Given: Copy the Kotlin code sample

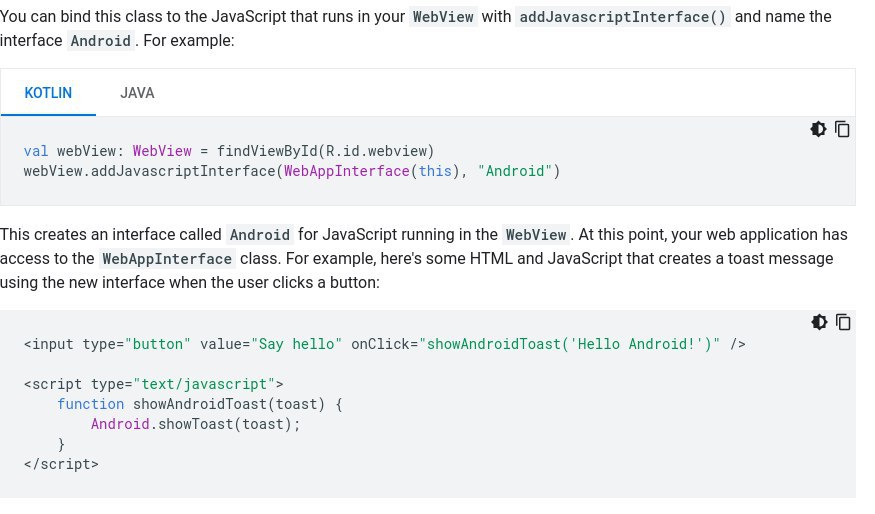Looking at the screenshot, I should (842, 129).
